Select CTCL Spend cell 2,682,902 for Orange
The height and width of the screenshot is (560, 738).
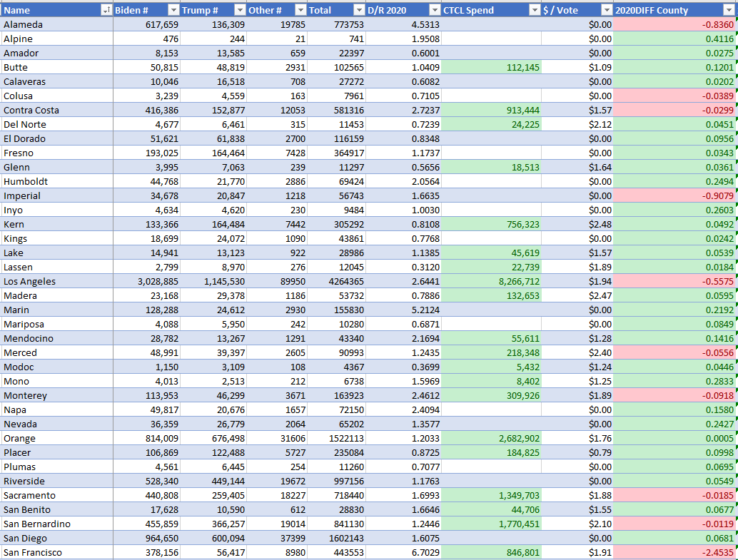tap(491, 439)
